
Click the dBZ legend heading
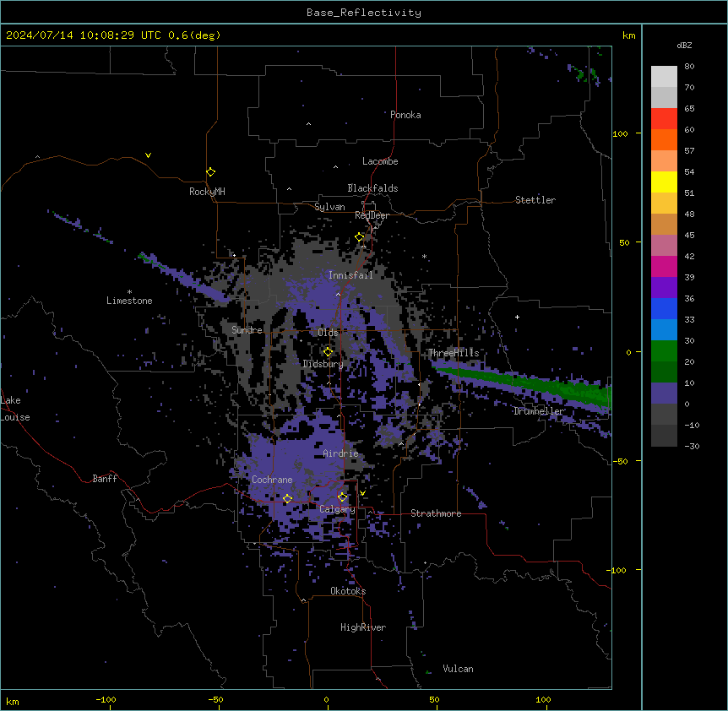tap(684, 45)
